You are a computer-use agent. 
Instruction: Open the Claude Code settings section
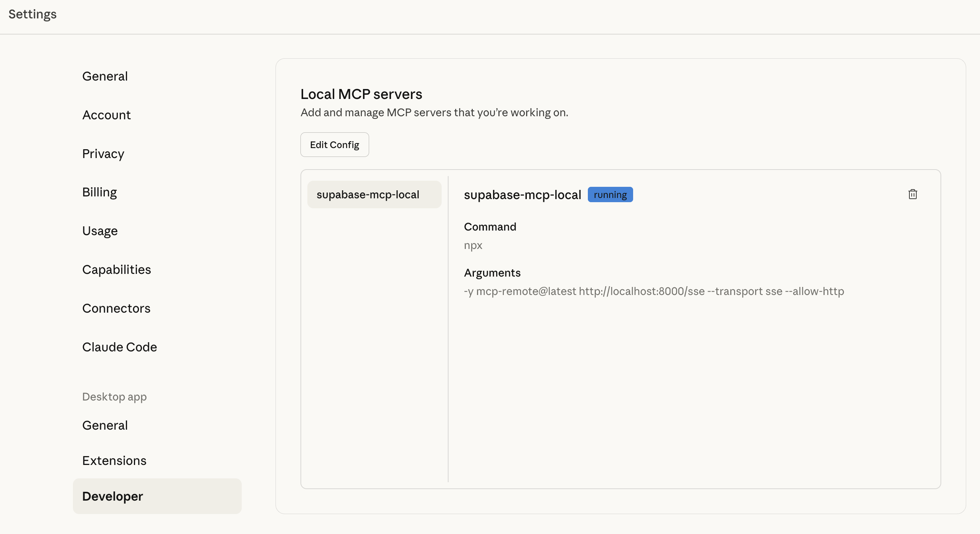pos(119,347)
